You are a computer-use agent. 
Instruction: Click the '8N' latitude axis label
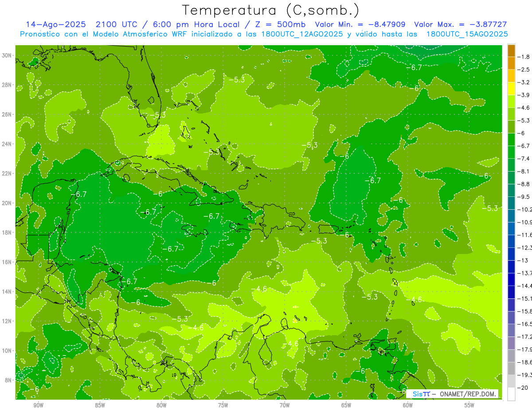click(x=8, y=380)
